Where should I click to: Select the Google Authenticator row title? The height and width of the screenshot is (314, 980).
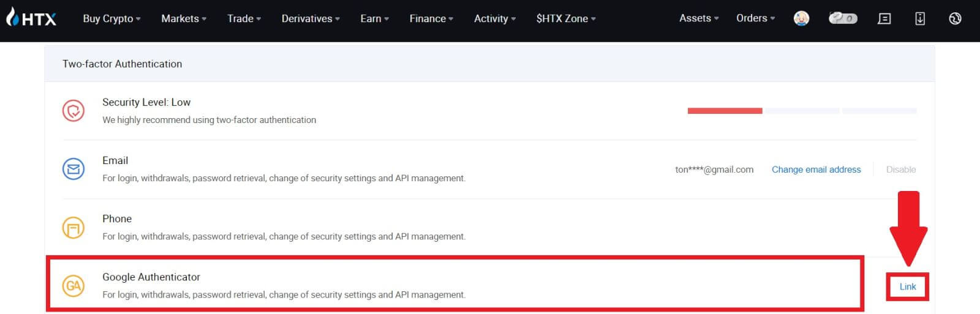tap(151, 277)
